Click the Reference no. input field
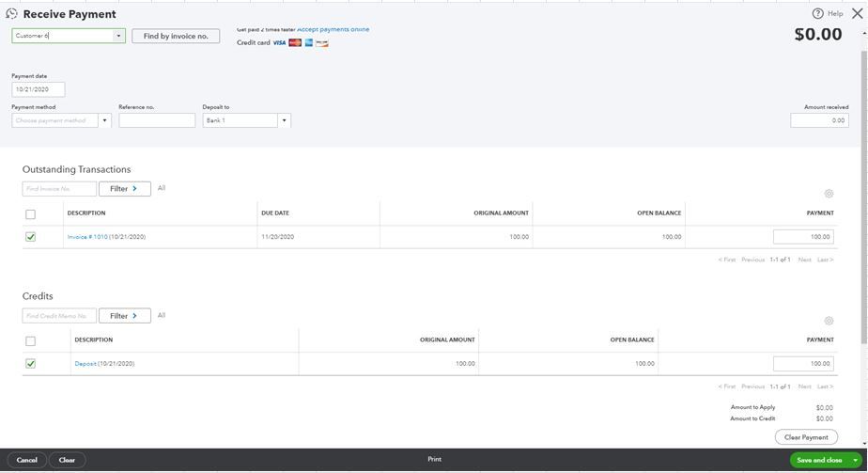The height and width of the screenshot is (473, 868). pos(157,120)
